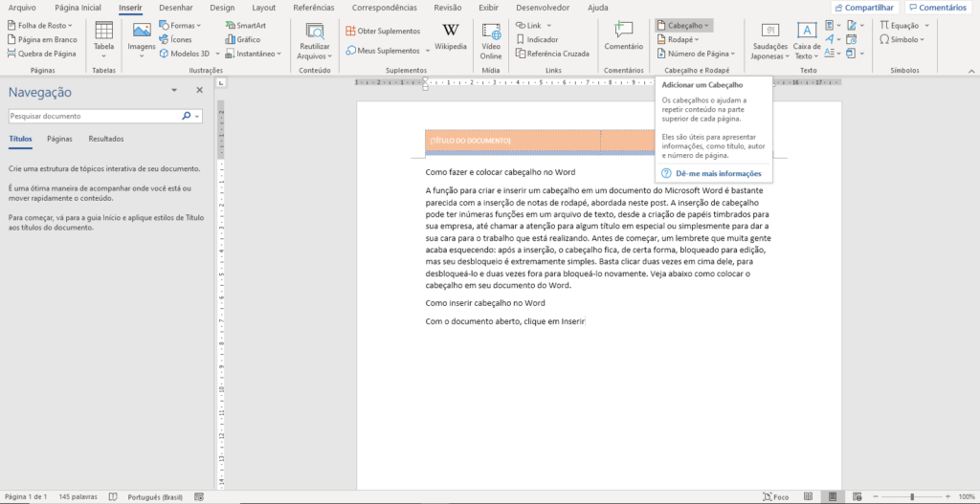Open the Tabela insert button
The width and height of the screenshot is (980, 504).
click(103, 40)
